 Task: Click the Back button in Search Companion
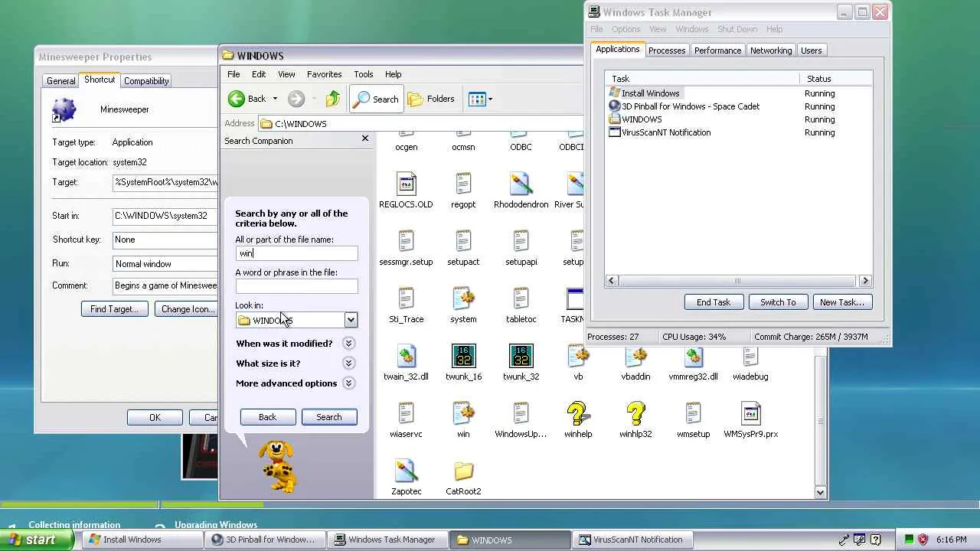click(267, 417)
